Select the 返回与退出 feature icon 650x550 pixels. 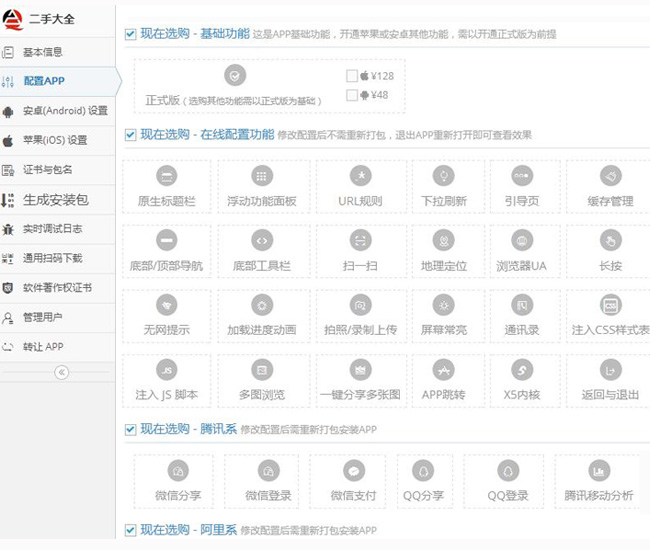click(x=611, y=370)
